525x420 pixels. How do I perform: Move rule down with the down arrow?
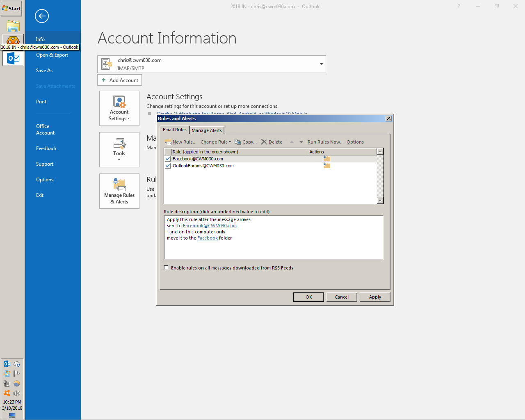pyautogui.click(x=301, y=142)
